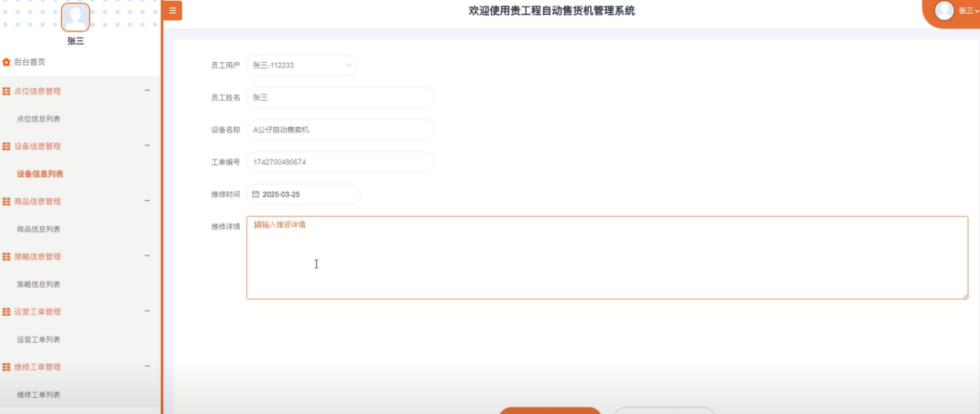Open 商品信息列表 menu item
Screen dimensions: 980x414
tap(39, 229)
